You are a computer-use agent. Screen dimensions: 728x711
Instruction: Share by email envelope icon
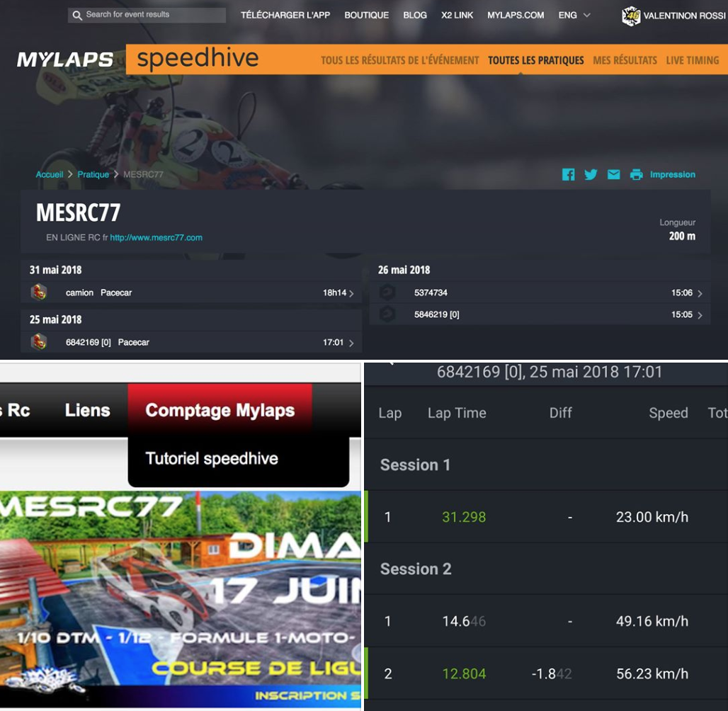tap(614, 175)
